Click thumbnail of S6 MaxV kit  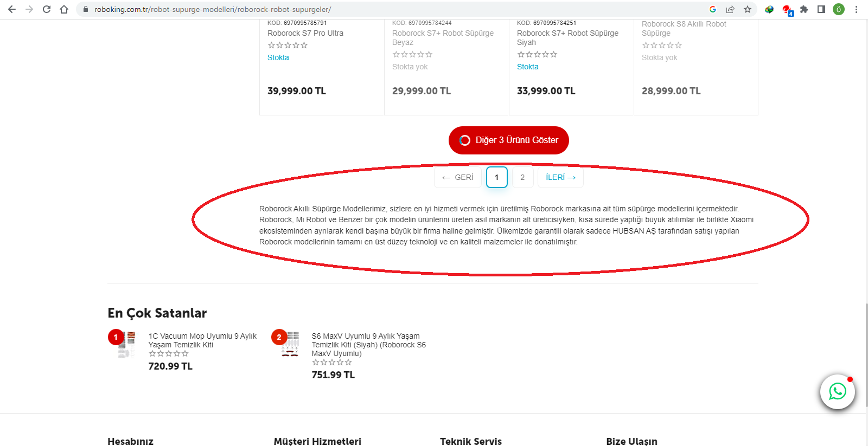[290, 345]
